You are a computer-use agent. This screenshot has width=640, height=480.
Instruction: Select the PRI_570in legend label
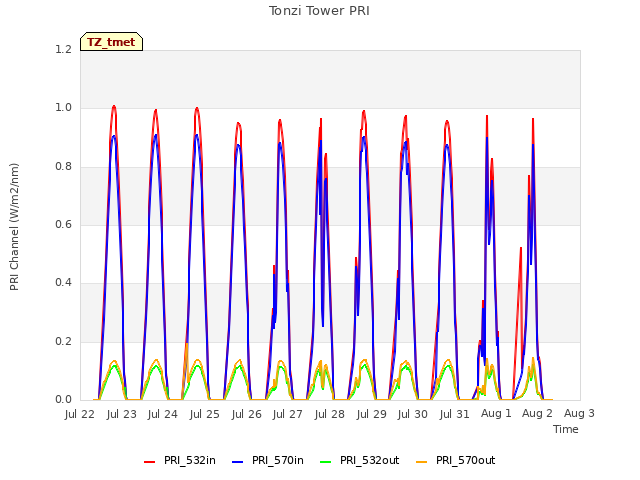coord(278,460)
